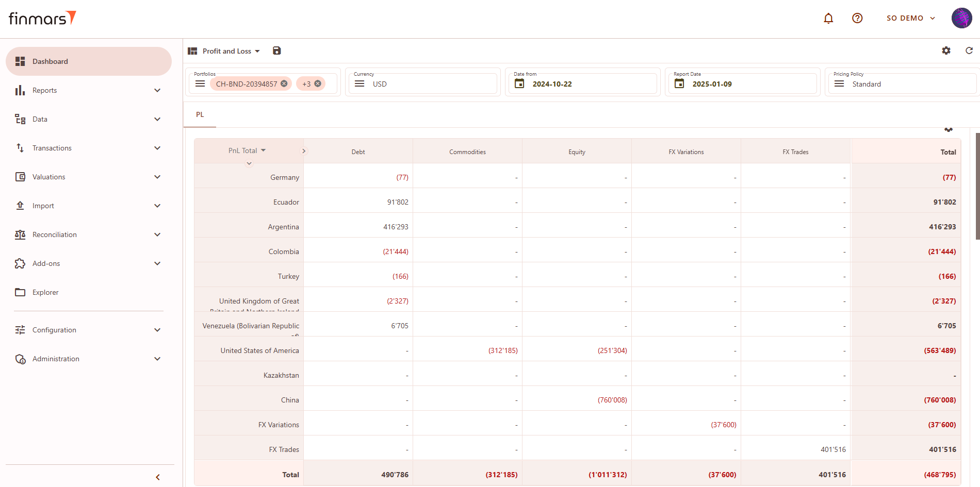Clear the +3 extra portfolios chip
The width and height of the screenshot is (980, 487).
click(x=318, y=83)
